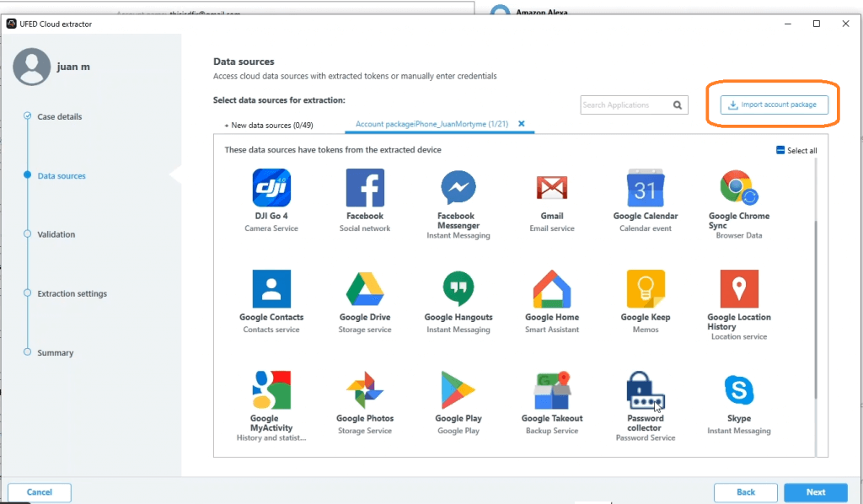Cancel the cloud extraction
The width and height of the screenshot is (863, 504).
pos(39,492)
